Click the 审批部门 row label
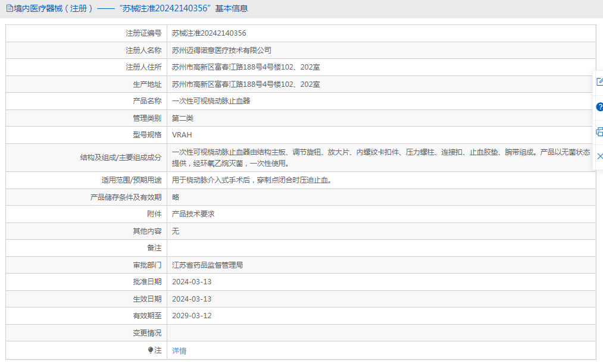 click(x=147, y=265)
